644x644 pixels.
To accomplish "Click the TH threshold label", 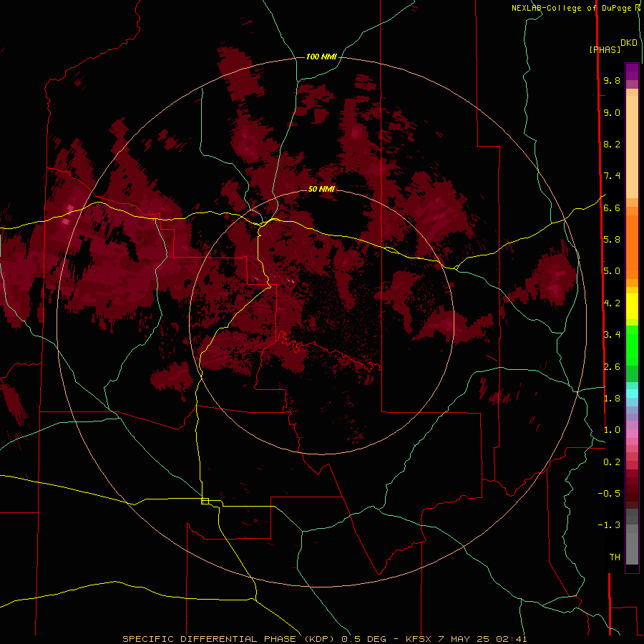I will tap(615, 557).
